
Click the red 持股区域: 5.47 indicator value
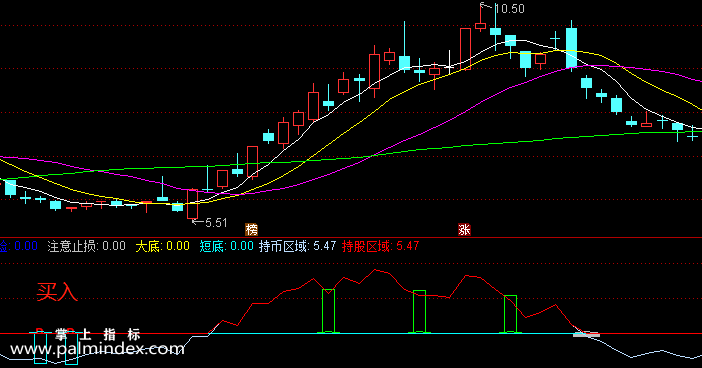click(381, 246)
